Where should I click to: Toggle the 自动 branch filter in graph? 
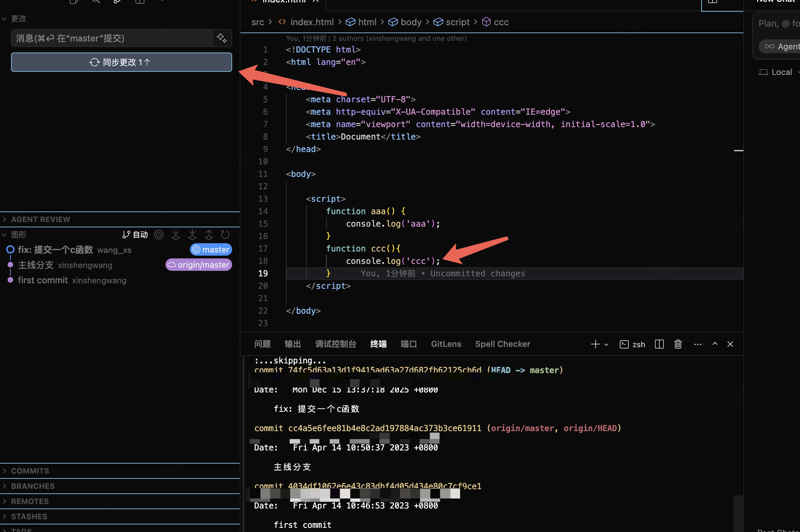pos(135,235)
